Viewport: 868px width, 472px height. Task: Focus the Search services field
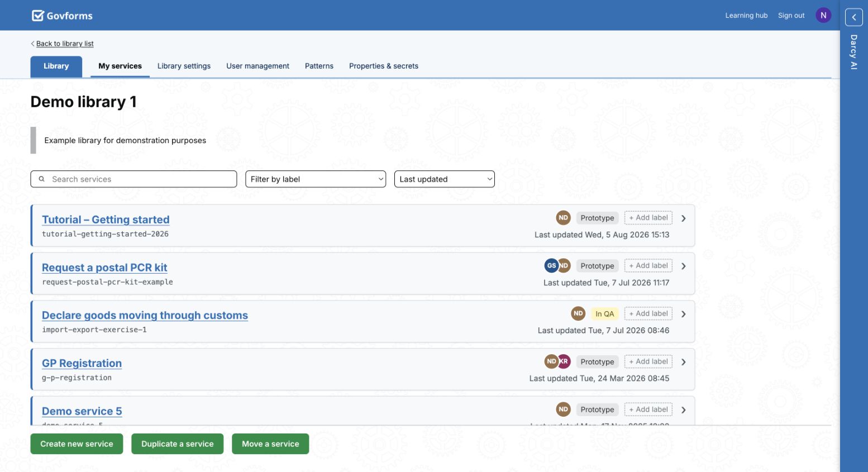click(133, 179)
